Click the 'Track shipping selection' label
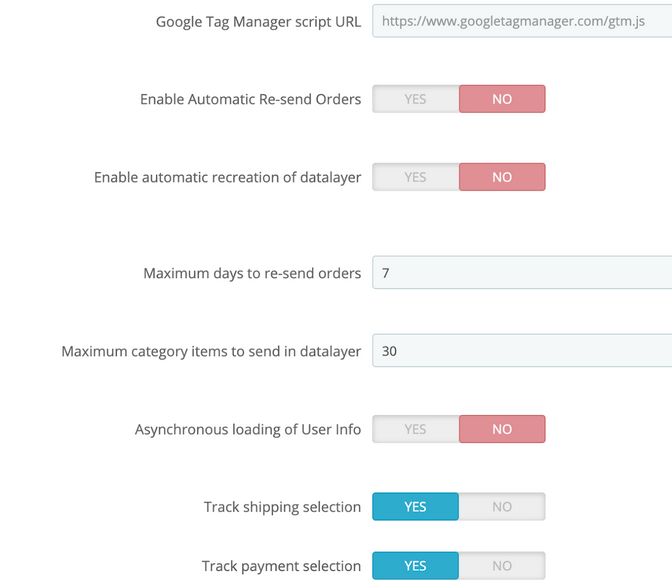This screenshot has height=581, width=672. [x=282, y=507]
